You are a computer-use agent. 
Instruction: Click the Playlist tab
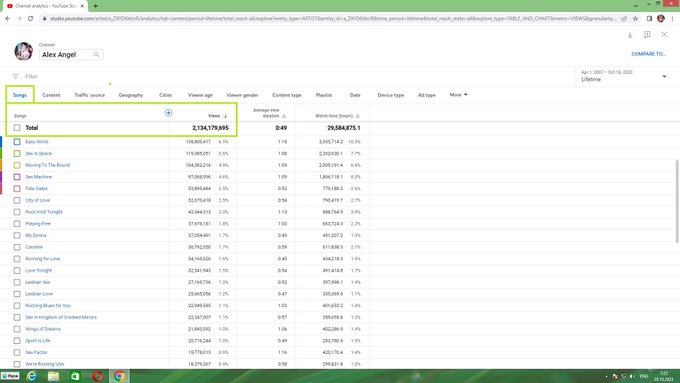324,95
